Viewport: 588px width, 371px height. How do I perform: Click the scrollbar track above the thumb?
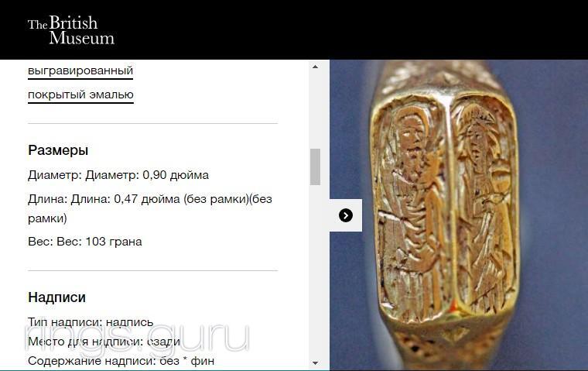(x=315, y=110)
